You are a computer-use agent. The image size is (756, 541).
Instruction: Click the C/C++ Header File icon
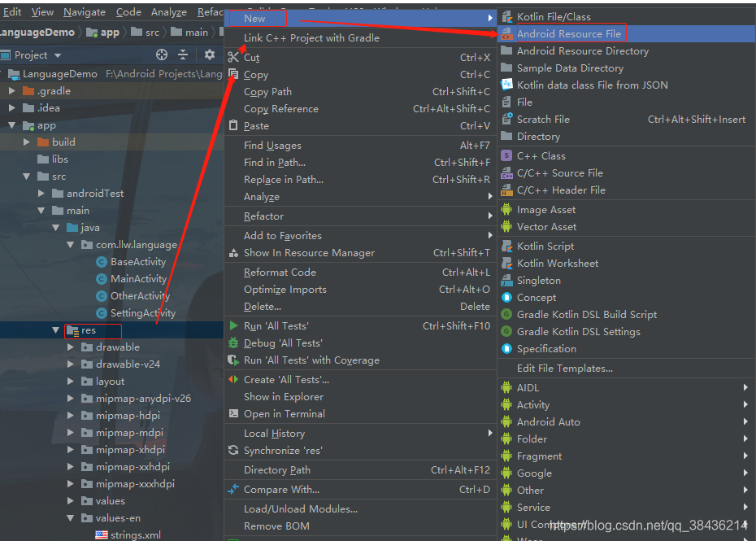pyautogui.click(x=506, y=190)
